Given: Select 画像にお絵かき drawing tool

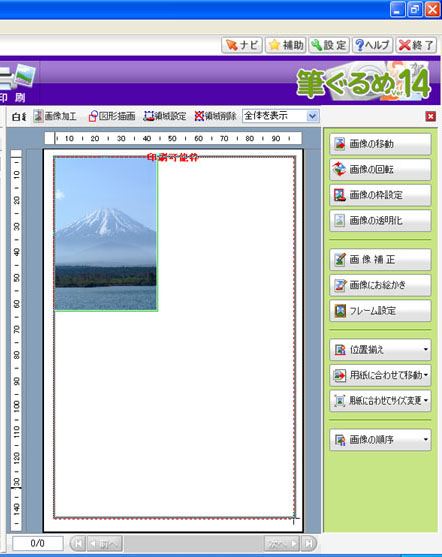Looking at the screenshot, I should tap(380, 285).
